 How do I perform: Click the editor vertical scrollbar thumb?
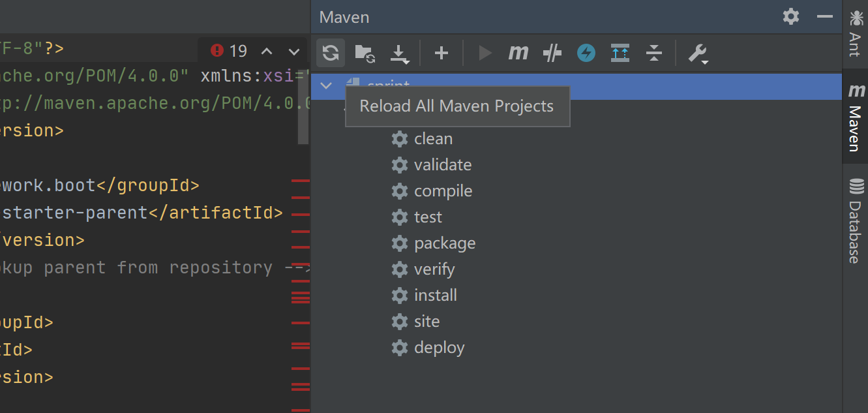click(x=303, y=108)
